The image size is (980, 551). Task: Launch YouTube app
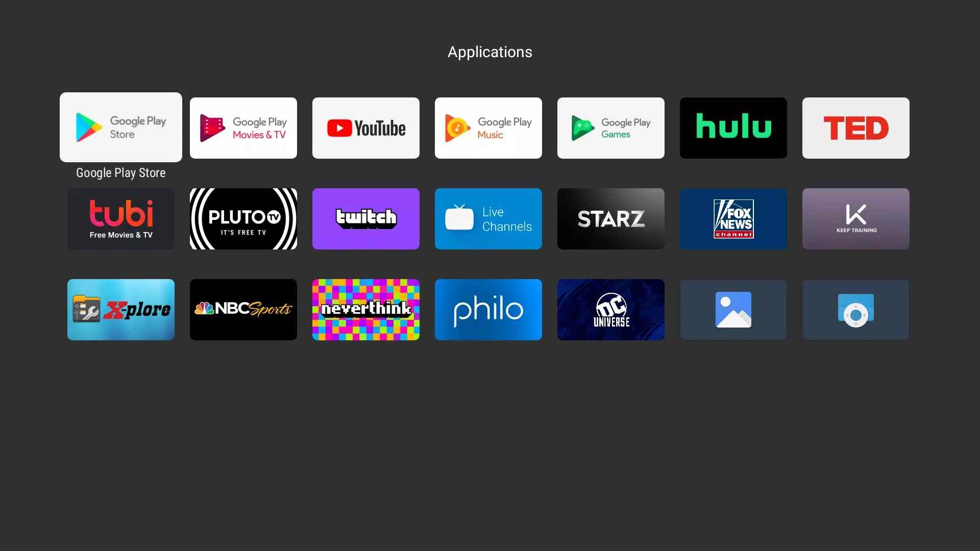365,128
